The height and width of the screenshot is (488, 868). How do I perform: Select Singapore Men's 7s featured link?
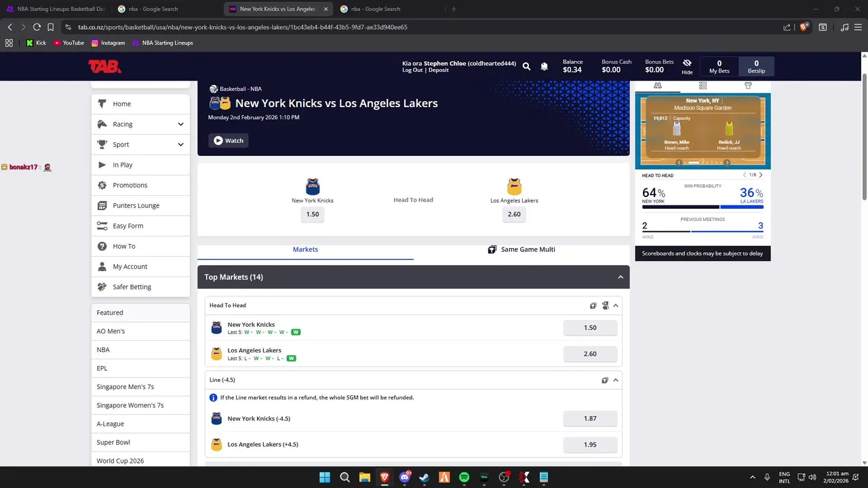(x=140, y=386)
